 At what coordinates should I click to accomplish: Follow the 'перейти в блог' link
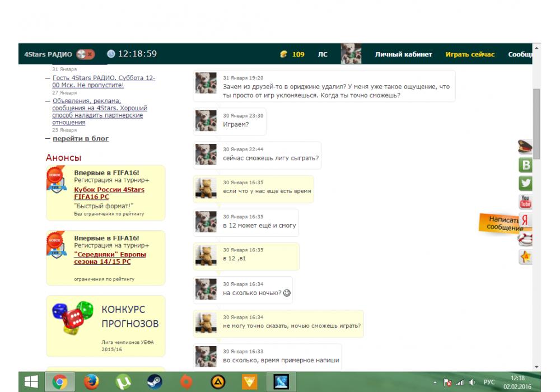(x=81, y=138)
